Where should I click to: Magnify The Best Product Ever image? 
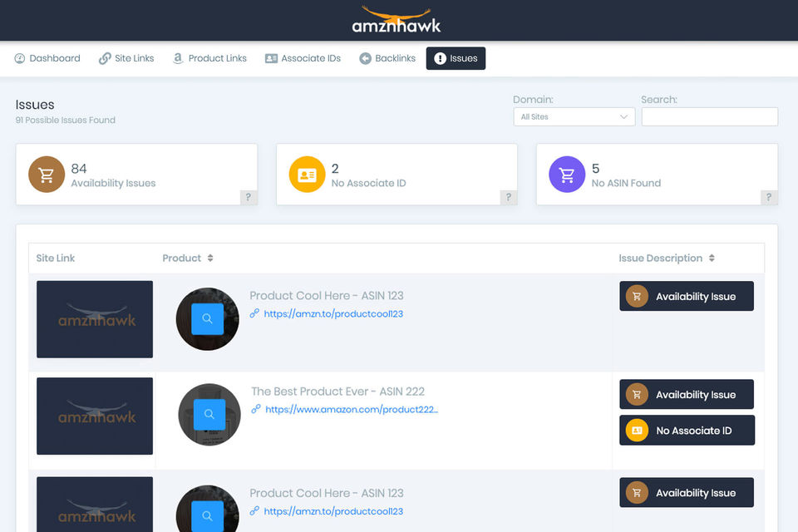(209, 415)
